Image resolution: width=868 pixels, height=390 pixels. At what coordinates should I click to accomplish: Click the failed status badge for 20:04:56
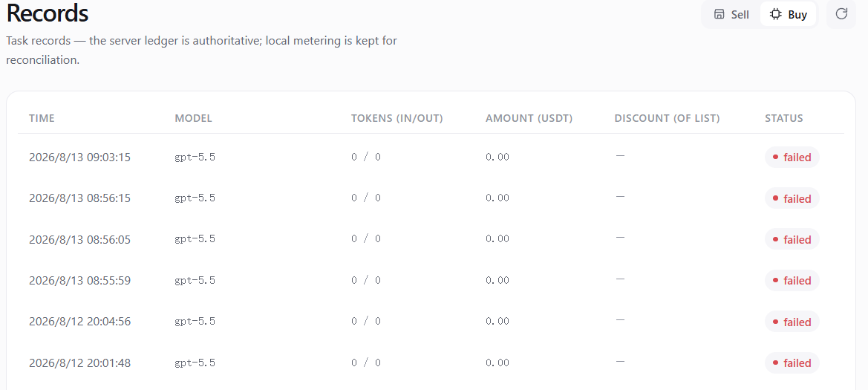point(792,322)
